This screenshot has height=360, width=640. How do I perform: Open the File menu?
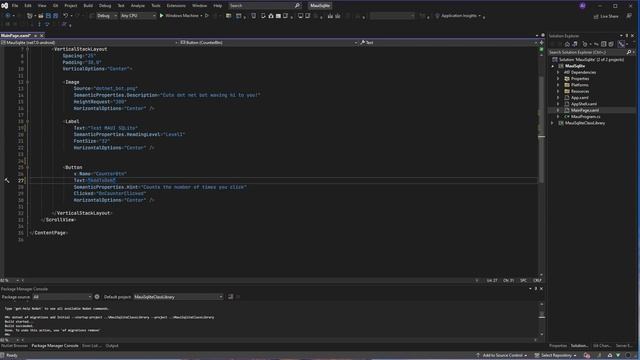15,6
